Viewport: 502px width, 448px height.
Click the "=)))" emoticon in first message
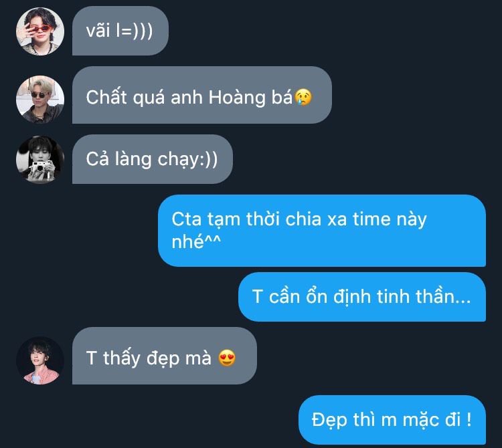(x=138, y=31)
